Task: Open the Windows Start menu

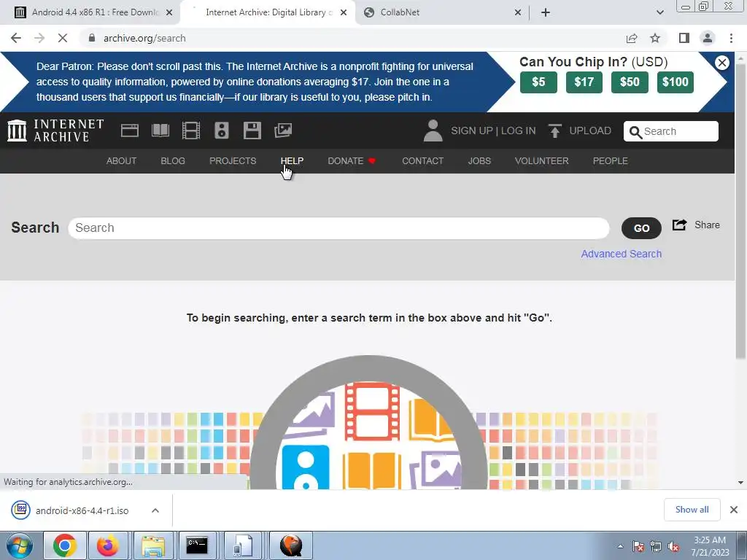Action: tap(20, 545)
